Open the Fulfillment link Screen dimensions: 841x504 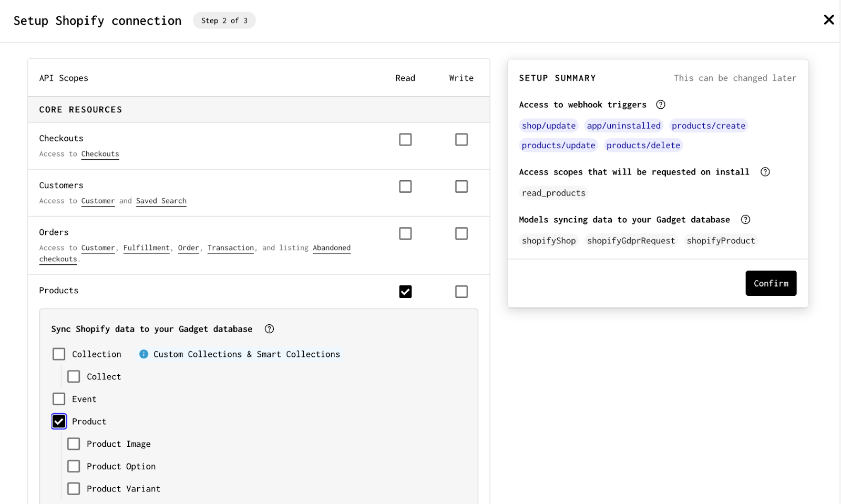(x=146, y=248)
